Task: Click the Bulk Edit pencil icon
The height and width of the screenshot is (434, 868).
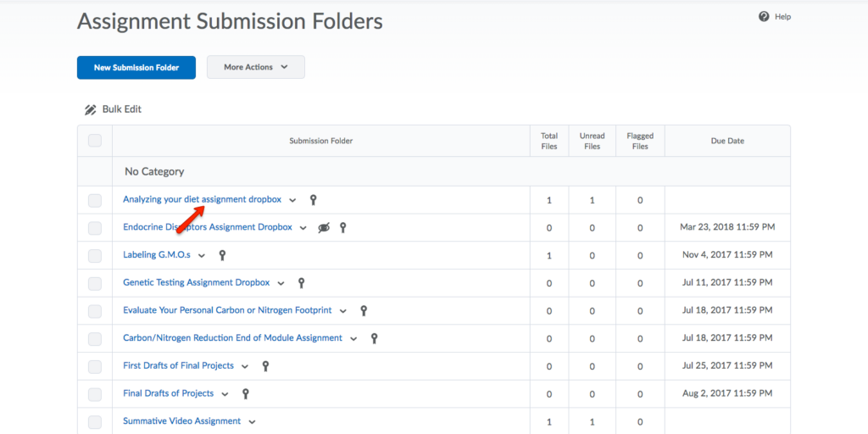Action: [91, 109]
